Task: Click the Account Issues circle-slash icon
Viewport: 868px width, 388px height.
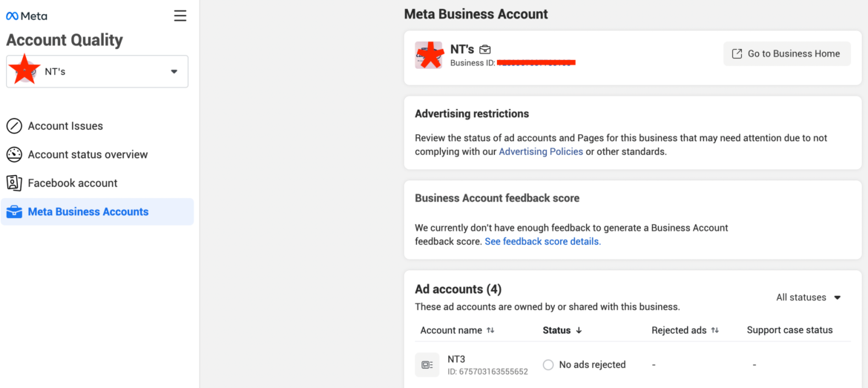Action: coord(14,126)
